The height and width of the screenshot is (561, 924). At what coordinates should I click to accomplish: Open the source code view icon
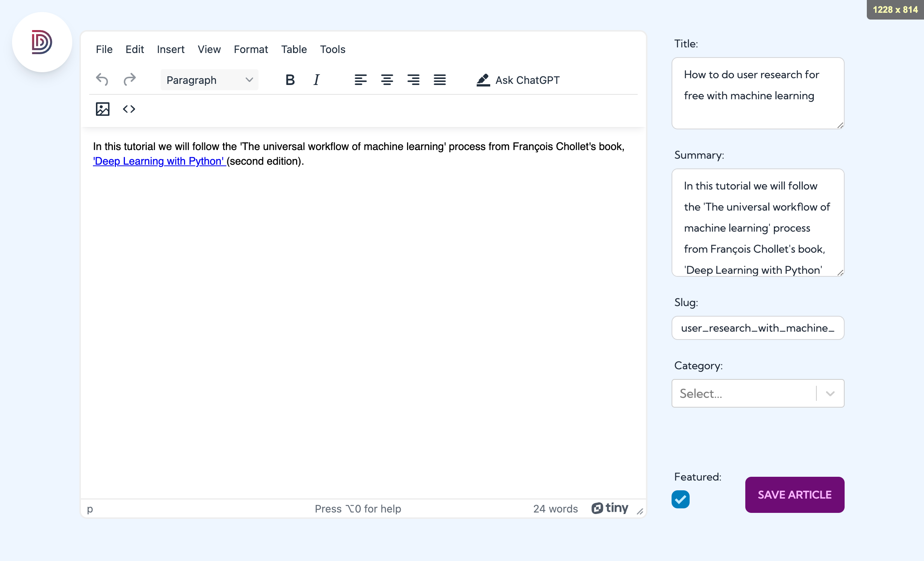[x=129, y=109]
